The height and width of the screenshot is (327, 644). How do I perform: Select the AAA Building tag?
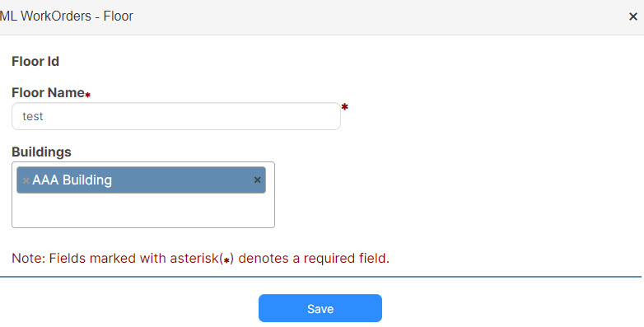pos(141,180)
